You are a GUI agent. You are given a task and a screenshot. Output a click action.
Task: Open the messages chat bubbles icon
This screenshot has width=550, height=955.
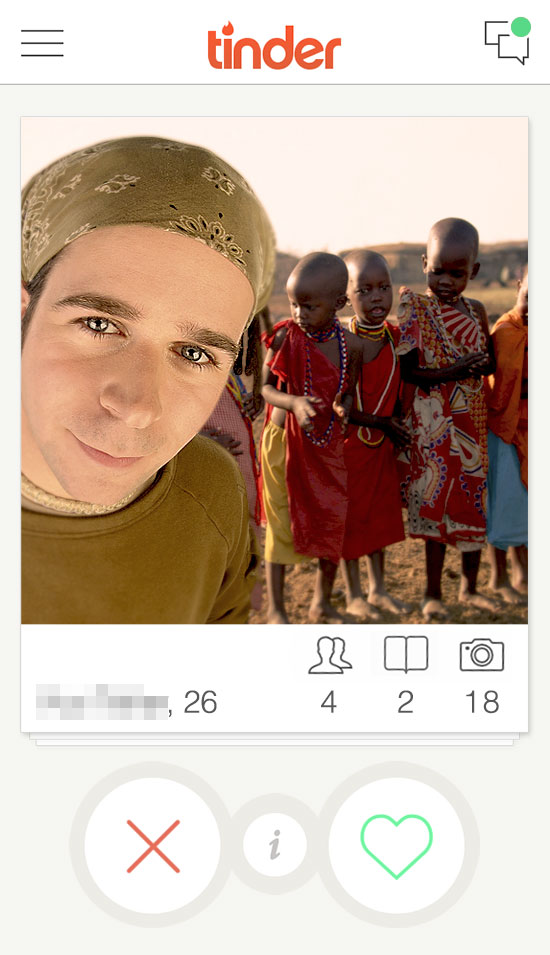[506, 43]
